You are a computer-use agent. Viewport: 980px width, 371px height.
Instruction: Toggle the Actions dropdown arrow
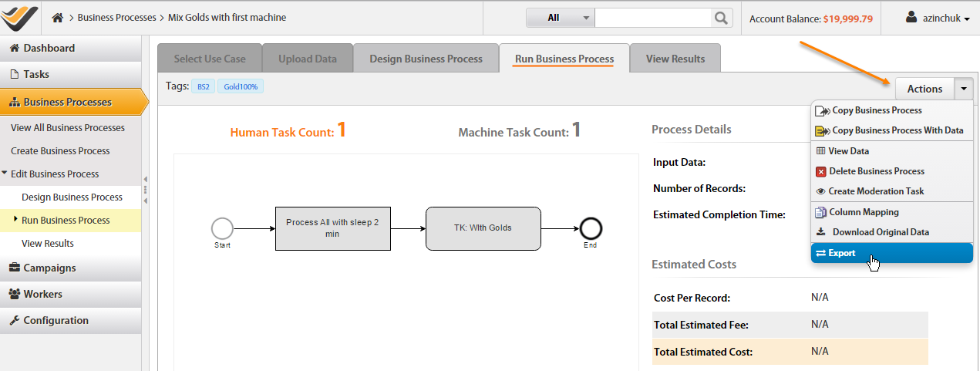click(x=964, y=89)
